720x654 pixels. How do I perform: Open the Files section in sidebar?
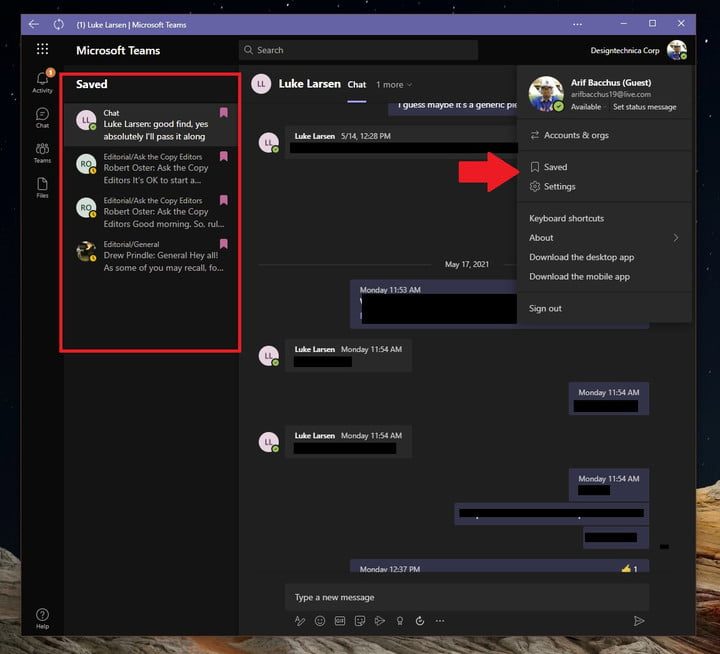[x=42, y=188]
